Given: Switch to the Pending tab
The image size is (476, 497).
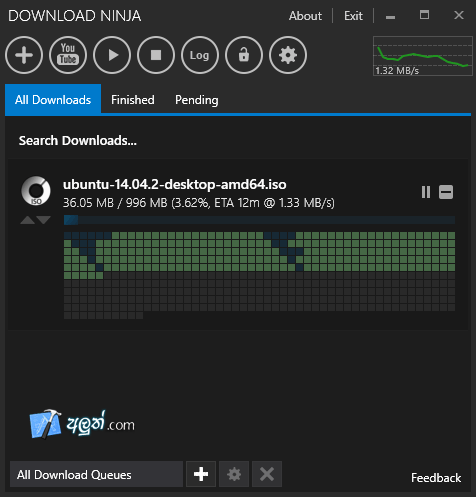Looking at the screenshot, I should pos(197,100).
